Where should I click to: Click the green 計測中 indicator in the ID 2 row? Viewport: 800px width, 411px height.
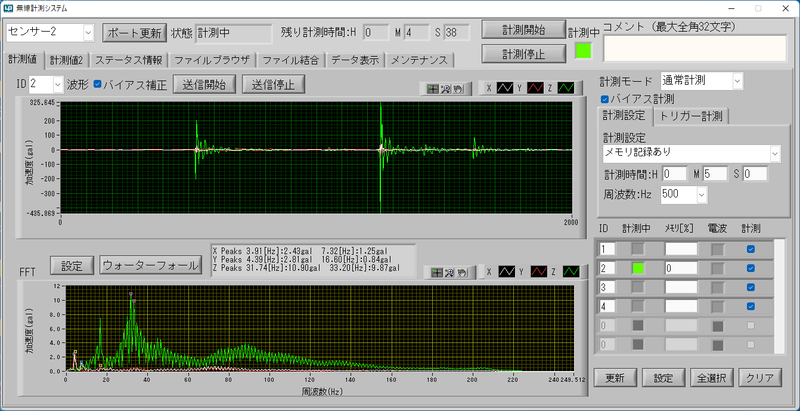(x=638, y=268)
